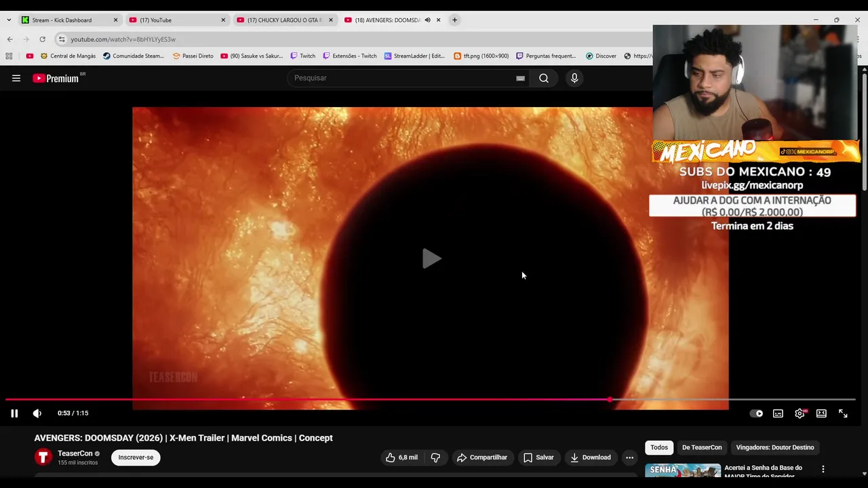Open the Comunidade Steam bookmark
This screenshot has height=488, width=868.
click(x=134, y=56)
